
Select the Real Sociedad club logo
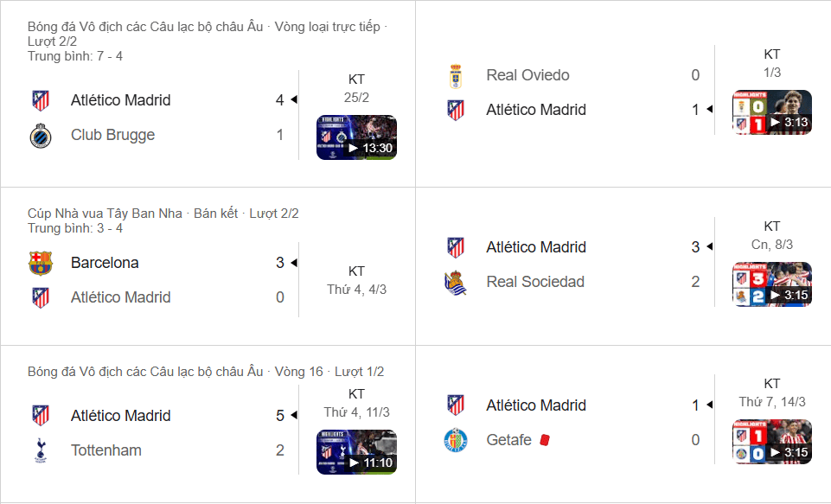[454, 281]
